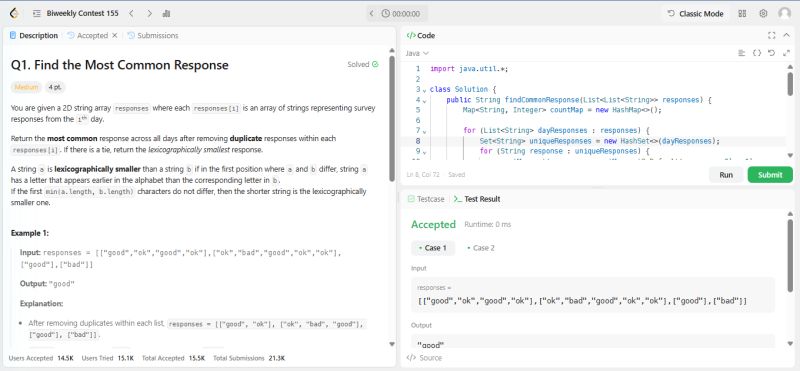The image size is (800, 371).
Task: Close the Accepted tab
Action: tap(114, 36)
